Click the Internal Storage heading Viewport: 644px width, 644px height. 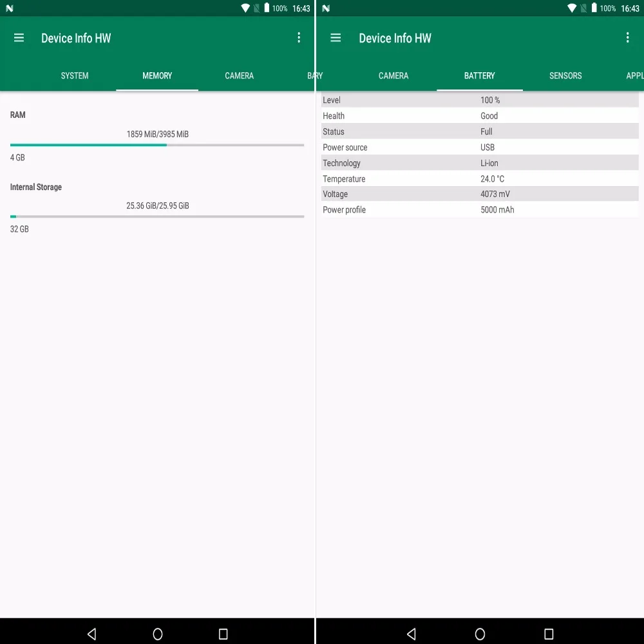click(35, 187)
